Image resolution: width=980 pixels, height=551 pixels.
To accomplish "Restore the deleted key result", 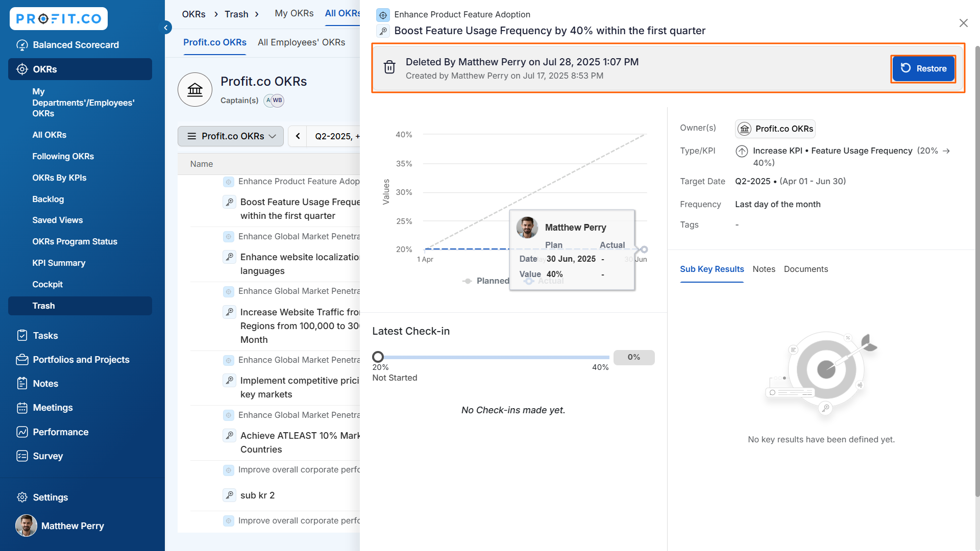I will coord(923,68).
